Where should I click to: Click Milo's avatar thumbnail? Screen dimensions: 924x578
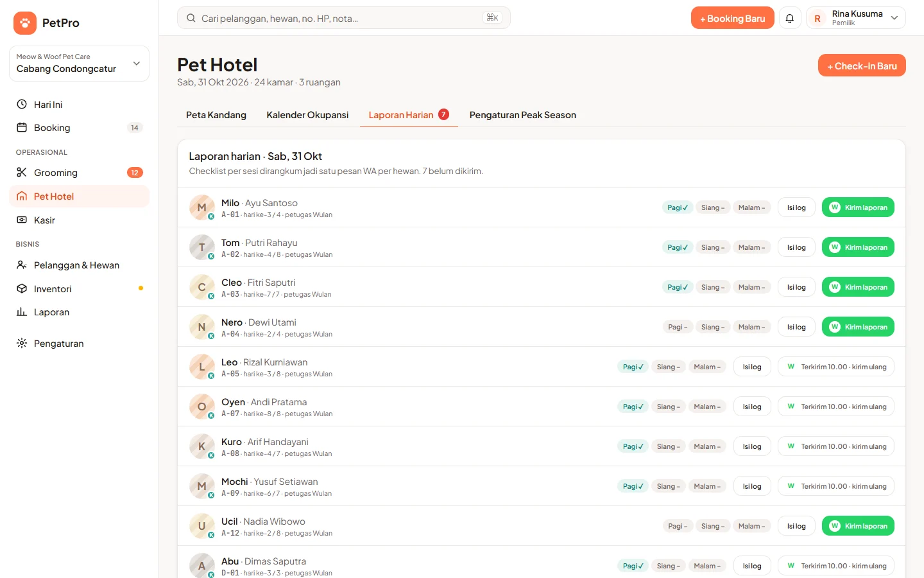pyautogui.click(x=202, y=207)
